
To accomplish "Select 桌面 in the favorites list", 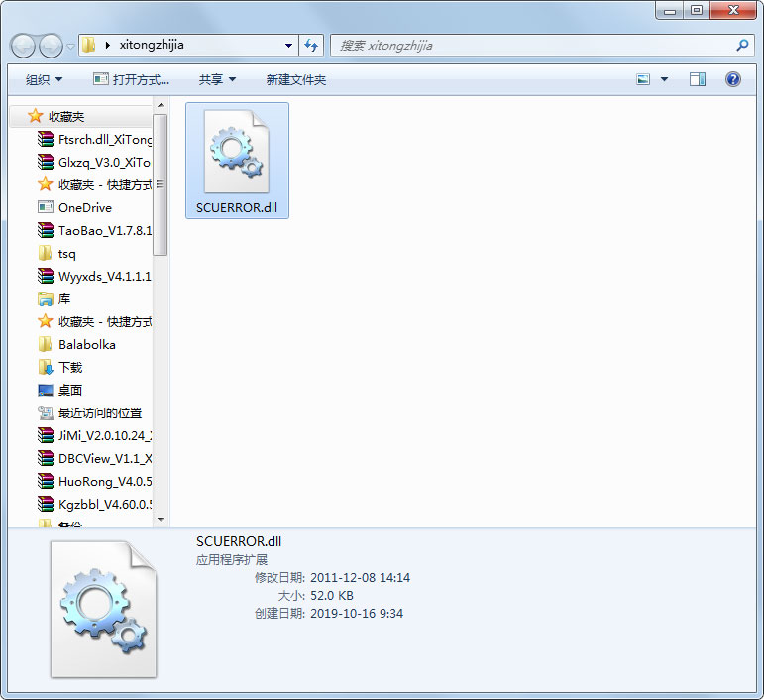I will tap(70, 390).
